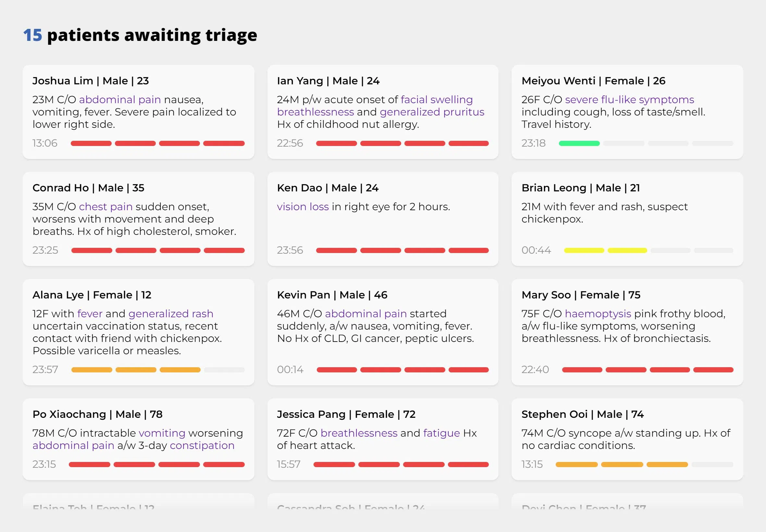Select 'fatigue' link in Jessica Pang's card

[x=441, y=433]
